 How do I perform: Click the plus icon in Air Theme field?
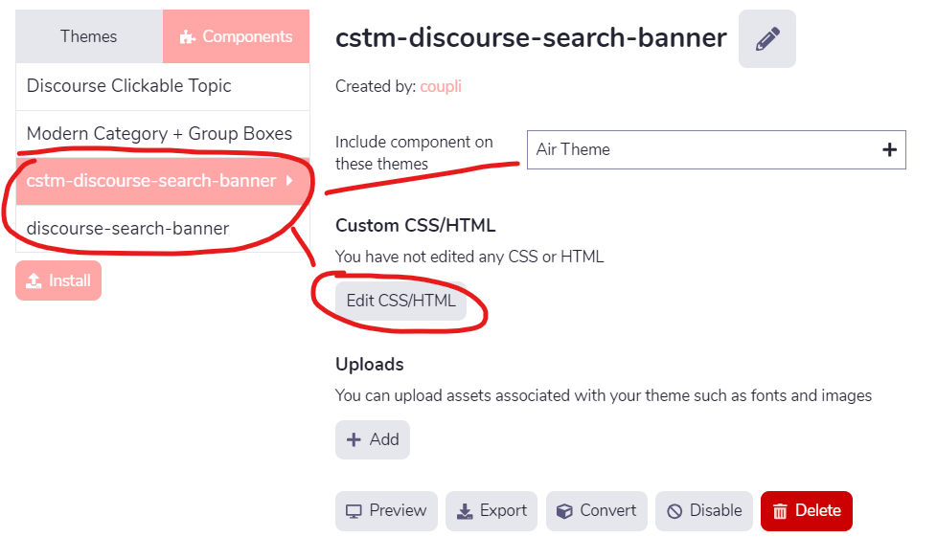(x=889, y=149)
